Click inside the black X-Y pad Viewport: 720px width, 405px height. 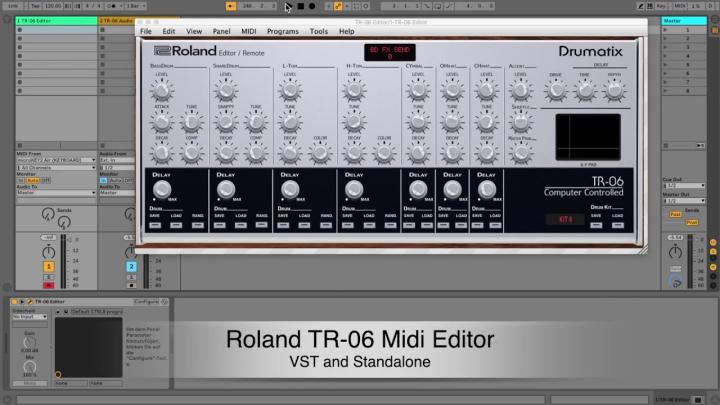coord(588,137)
